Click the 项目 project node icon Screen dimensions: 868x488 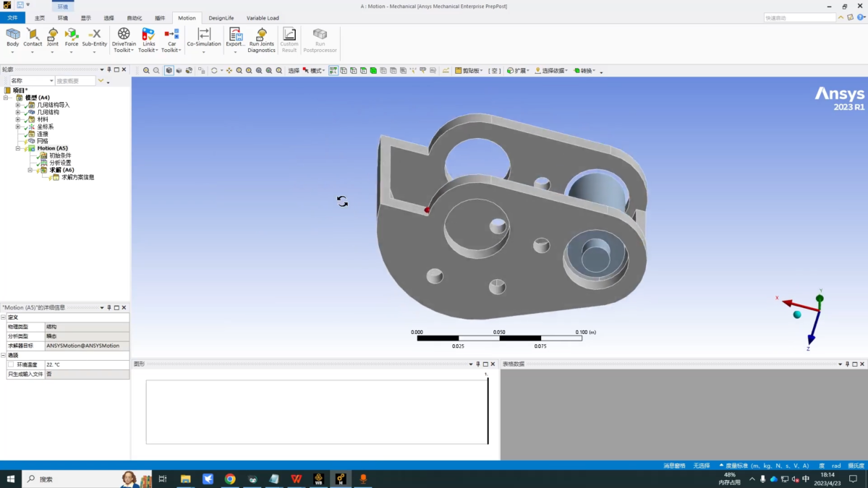click(8, 90)
